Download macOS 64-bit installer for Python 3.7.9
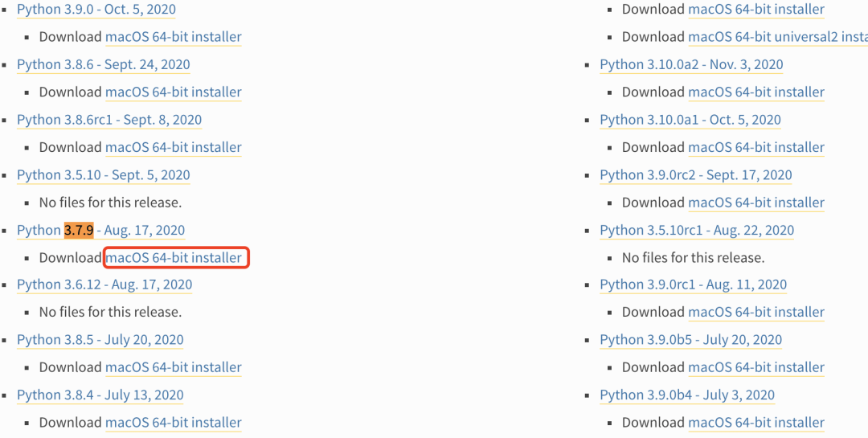 [x=174, y=258]
